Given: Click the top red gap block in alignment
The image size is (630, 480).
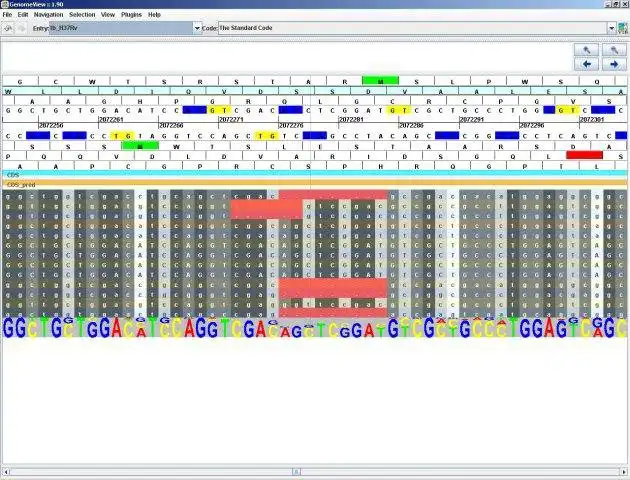Looking at the screenshot, I should pos(333,195).
